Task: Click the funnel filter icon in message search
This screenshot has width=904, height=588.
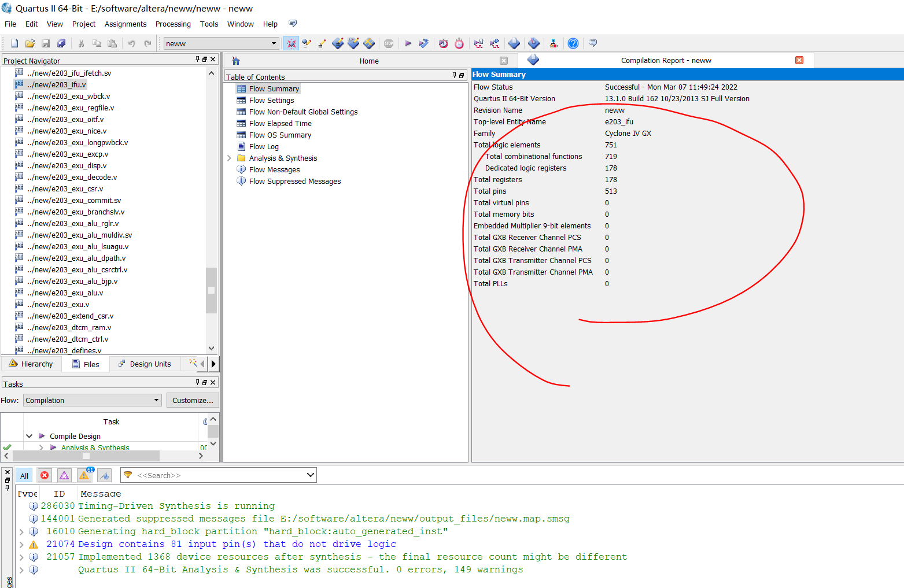Action: [128, 475]
